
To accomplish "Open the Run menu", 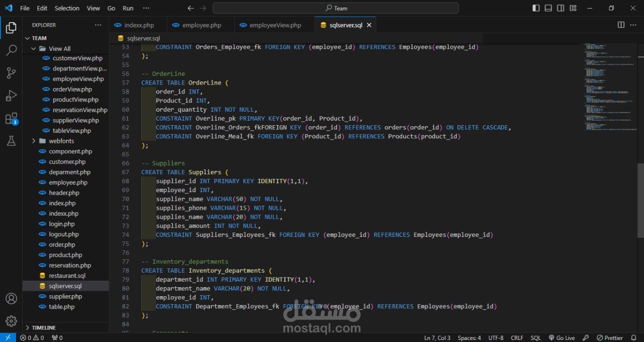I will point(128,8).
